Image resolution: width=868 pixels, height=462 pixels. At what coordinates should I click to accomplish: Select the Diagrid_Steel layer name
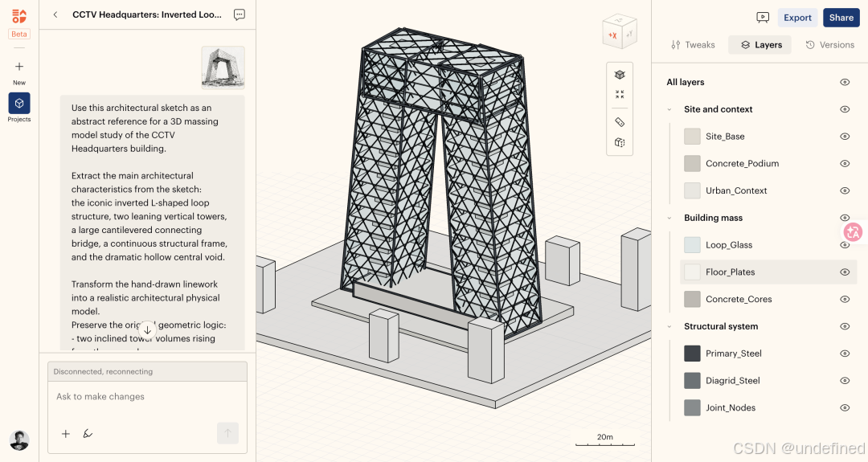click(732, 381)
